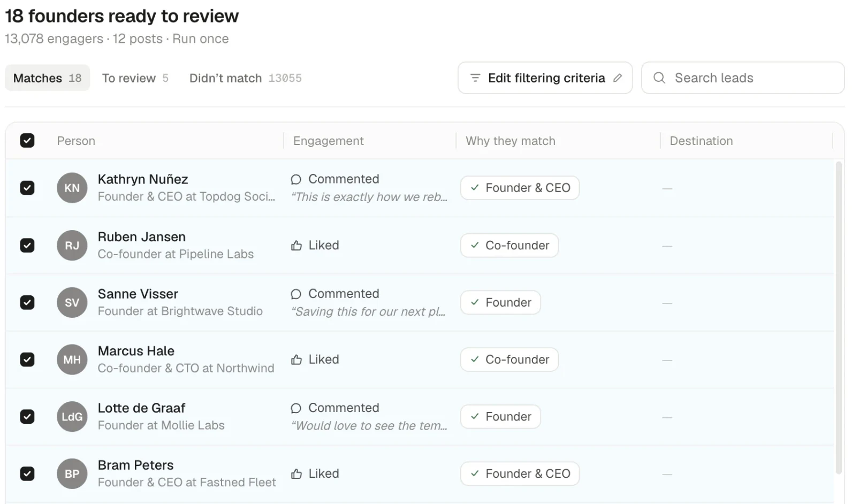Switch to the To review tab
This screenshot has height=504, width=852.
135,78
